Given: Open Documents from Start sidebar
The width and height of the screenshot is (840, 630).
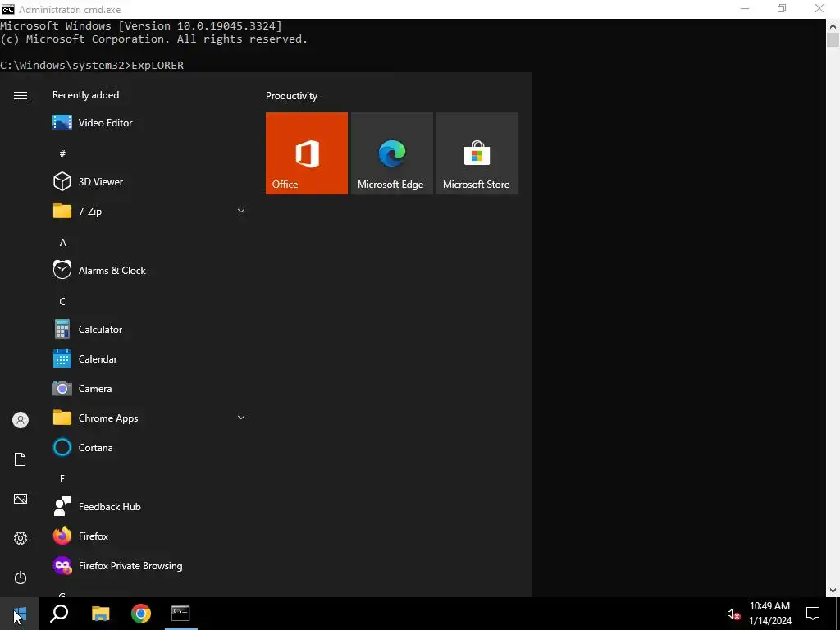Looking at the screenshot, I should (21, 459).
